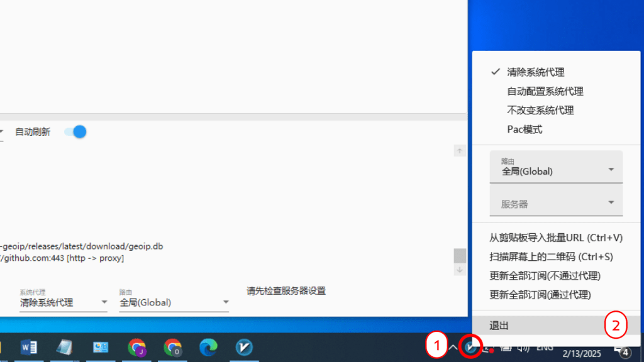Click 退出 to exit the application
Viewport: 644px width, 362px height.
(499, 326)
